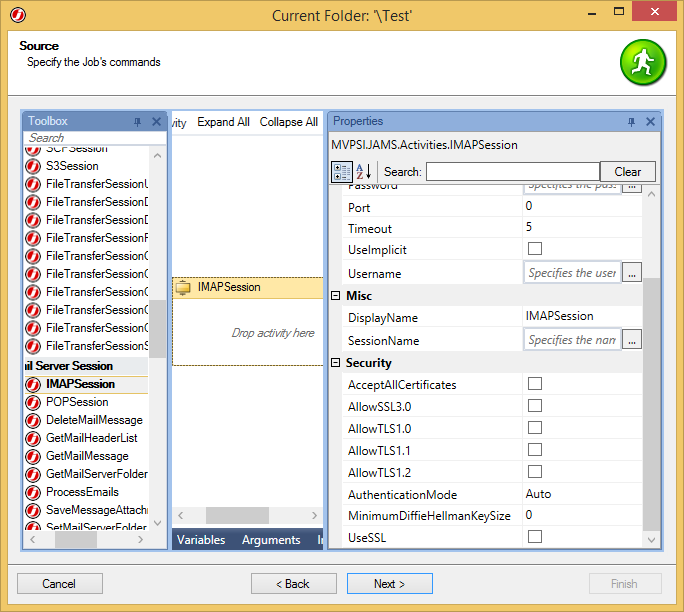
Task: Open the AuthenticationMode value Auto
Action: pos(582,494)
